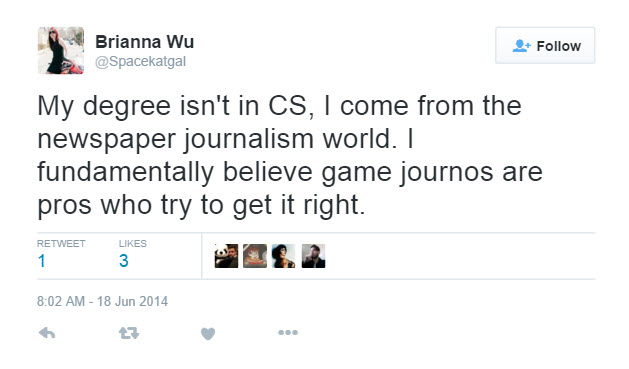Open Brianna Wu's profile picture
Image resolution: width=629 pixels, height=369 pixels.
click(61, 51)
